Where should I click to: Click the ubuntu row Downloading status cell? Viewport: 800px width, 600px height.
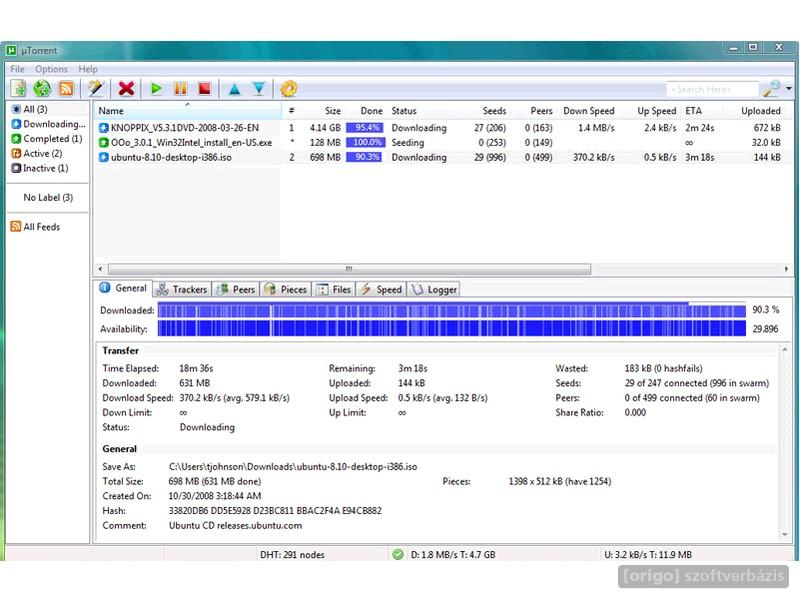point(419,158)
